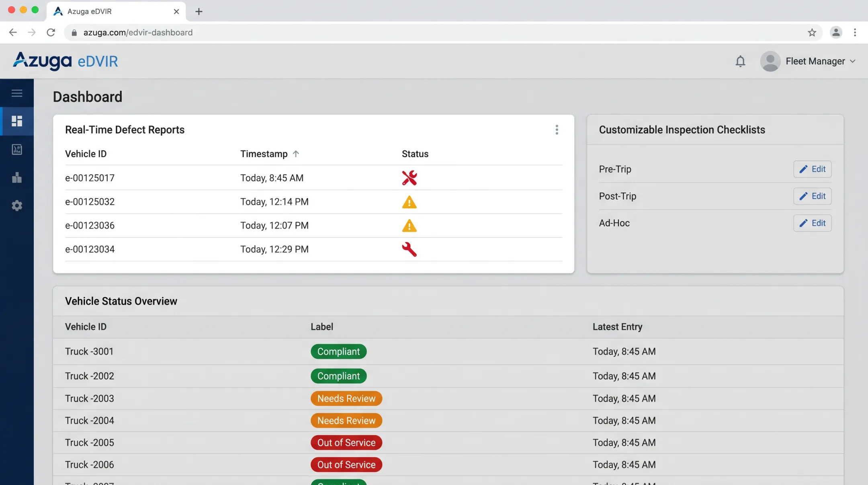Click warning icon for e-00125032
This screenshot has height=485, width=868.
409,202
